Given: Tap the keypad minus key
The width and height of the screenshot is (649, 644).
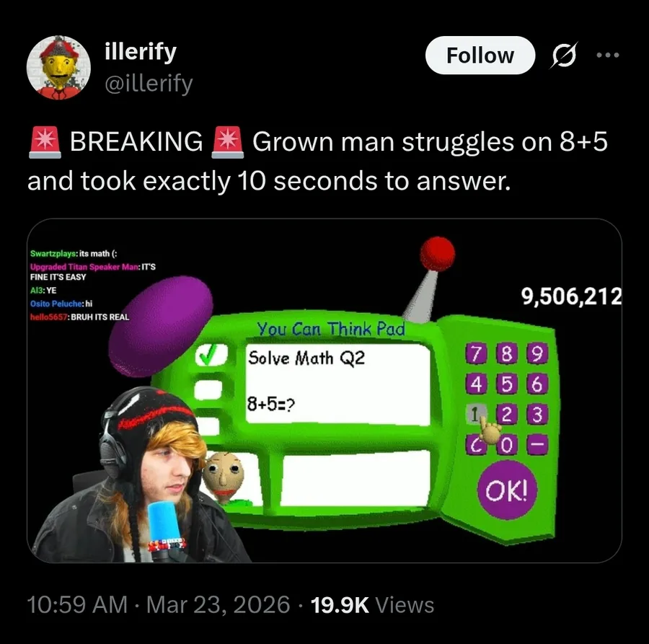Looking at the screenshot, I should click(x=537, y=444).
